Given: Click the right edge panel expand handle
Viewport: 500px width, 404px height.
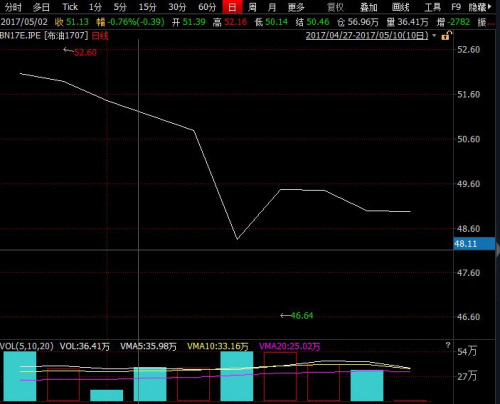Looking at the screenshot, I should (498, 249).
